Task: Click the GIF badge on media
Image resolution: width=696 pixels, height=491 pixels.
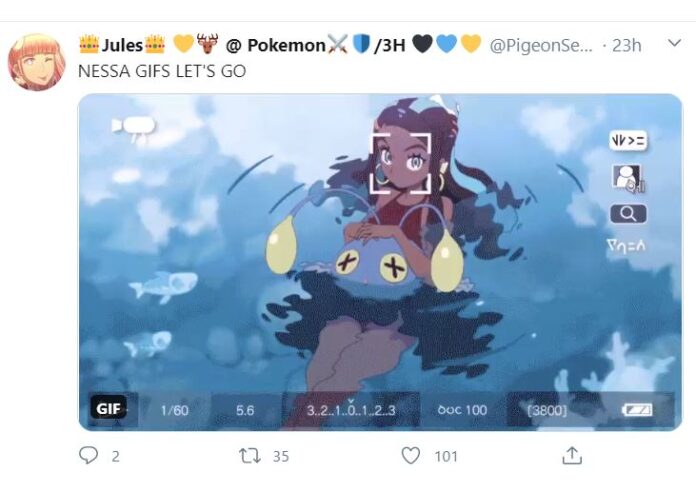Action: tap(109, 408)
